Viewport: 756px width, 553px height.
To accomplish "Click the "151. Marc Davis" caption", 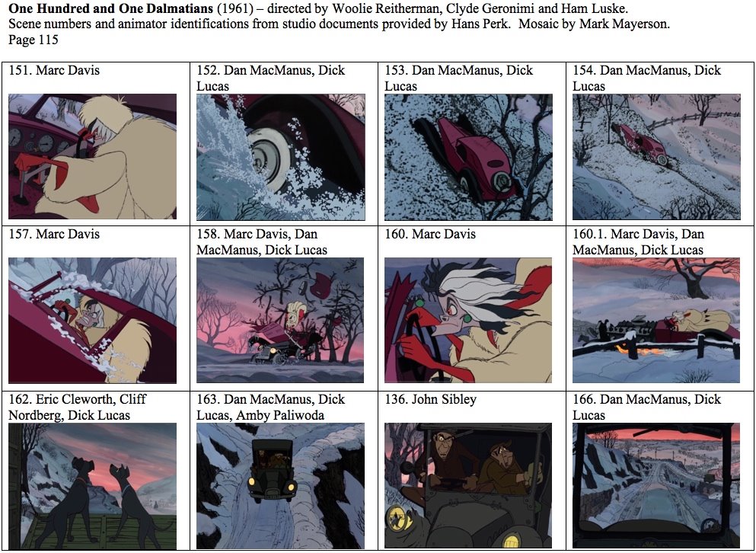I will coord(54,70).
